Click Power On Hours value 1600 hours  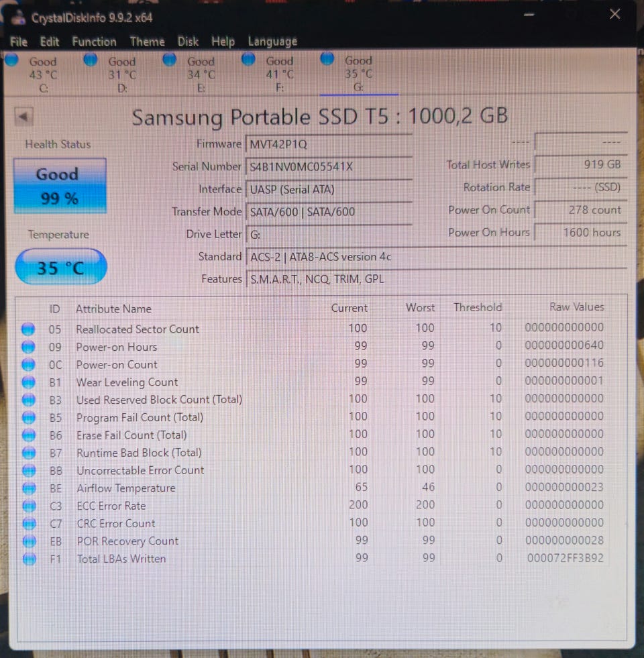pos(581,233)
